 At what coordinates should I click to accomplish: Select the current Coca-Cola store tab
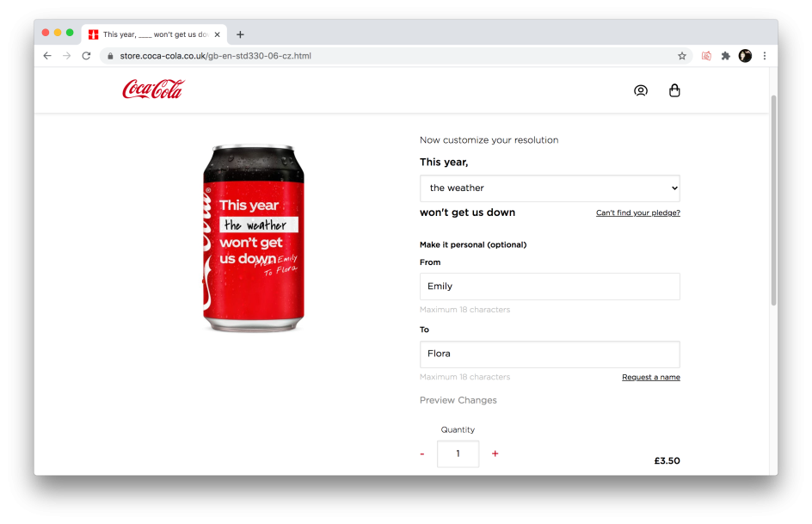[151, 34]
